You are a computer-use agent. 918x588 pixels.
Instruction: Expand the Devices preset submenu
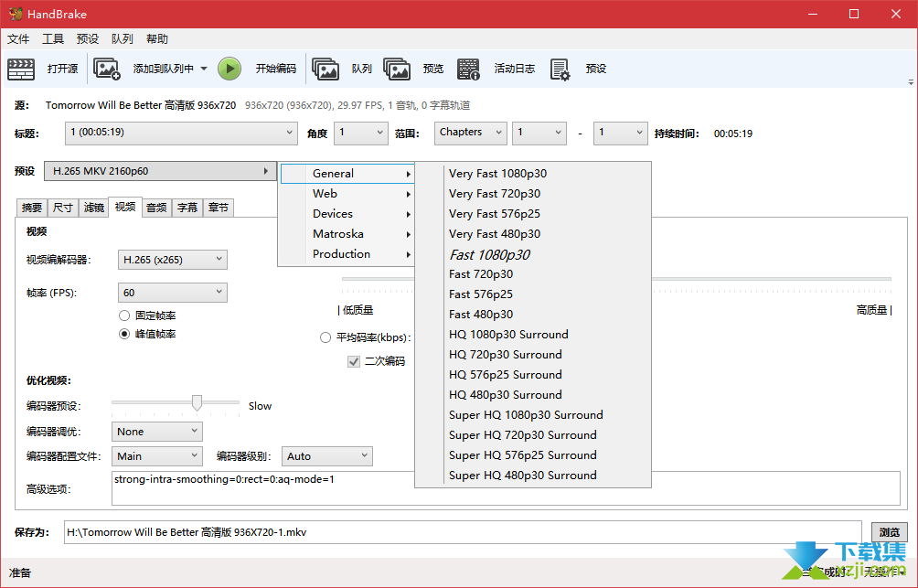click(347, 214)
